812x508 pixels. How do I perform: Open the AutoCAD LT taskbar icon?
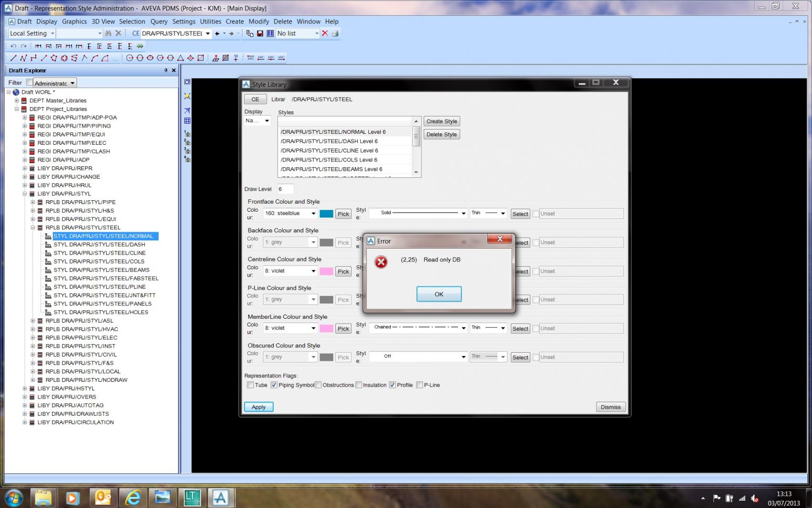click(x=192, y=498)
